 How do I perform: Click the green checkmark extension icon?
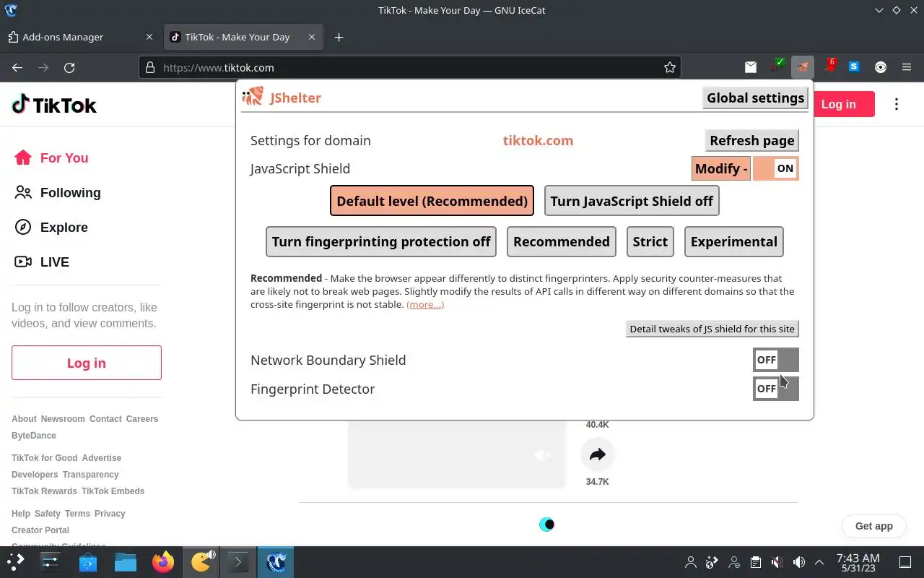[x=777, y=66]
